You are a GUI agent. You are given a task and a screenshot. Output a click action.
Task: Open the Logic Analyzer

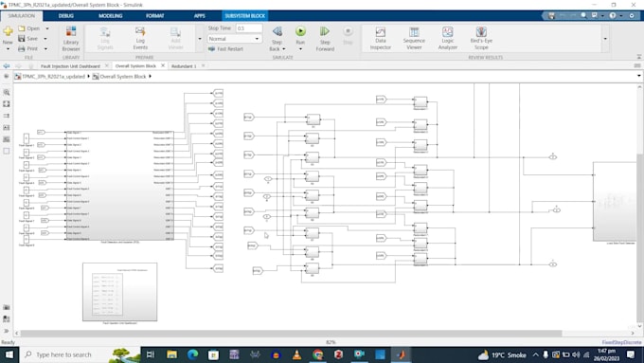click(x=447, y=39)
